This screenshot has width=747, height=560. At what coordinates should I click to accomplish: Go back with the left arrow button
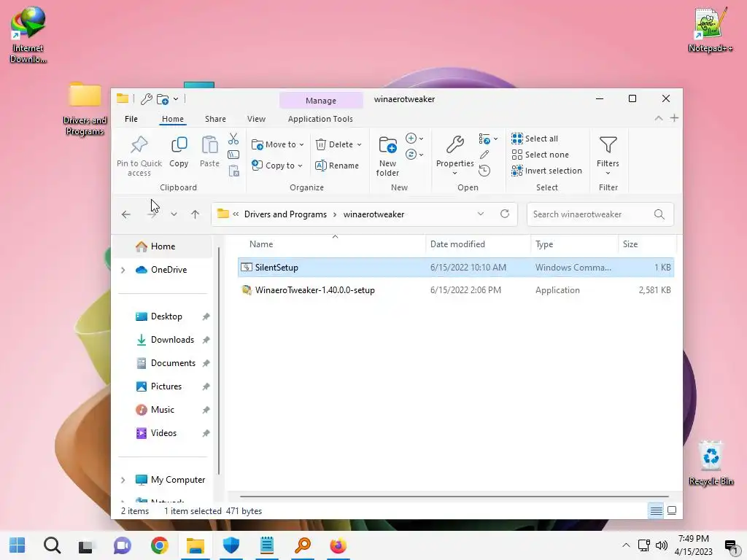[125, 214]
